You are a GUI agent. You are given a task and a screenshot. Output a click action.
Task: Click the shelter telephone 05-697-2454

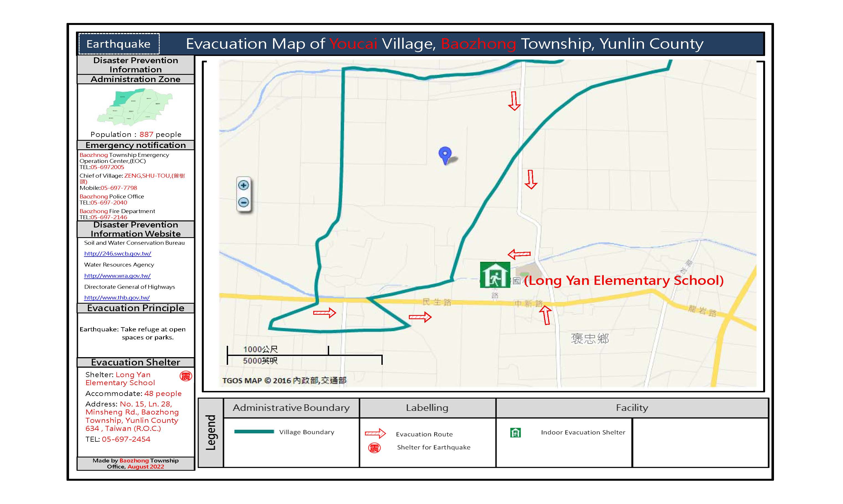coord(118,439)
